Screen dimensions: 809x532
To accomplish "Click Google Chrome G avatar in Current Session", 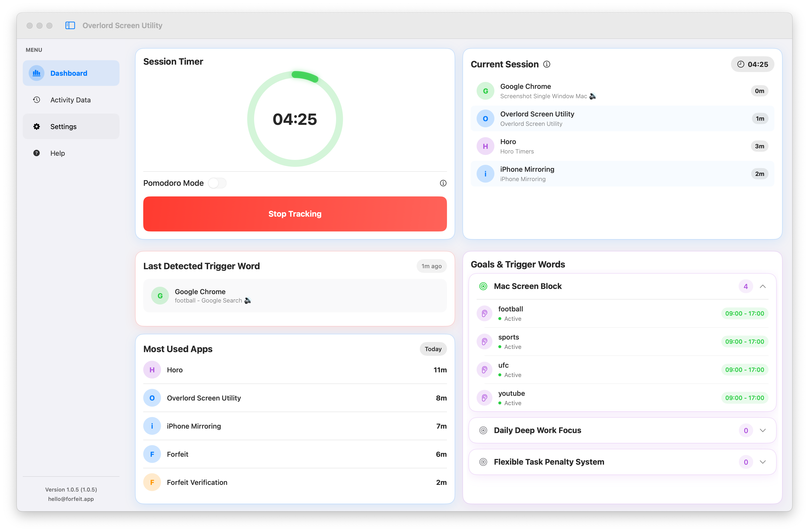I will 485,91.
